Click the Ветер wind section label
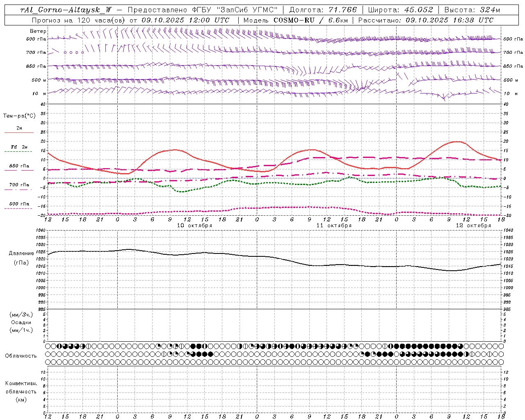Screen dimensions: 525x420 (38, 31)
